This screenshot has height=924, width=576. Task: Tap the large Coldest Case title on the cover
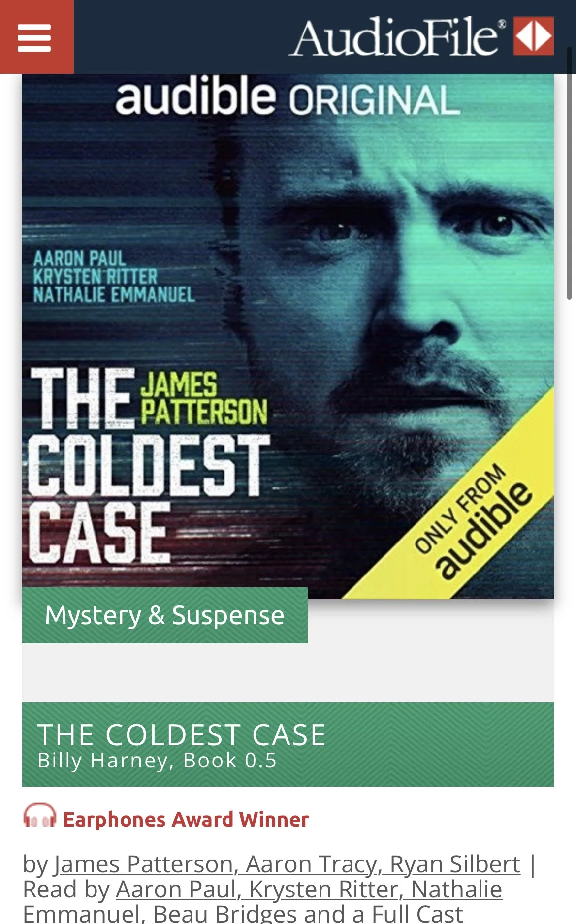click(148, 466)
